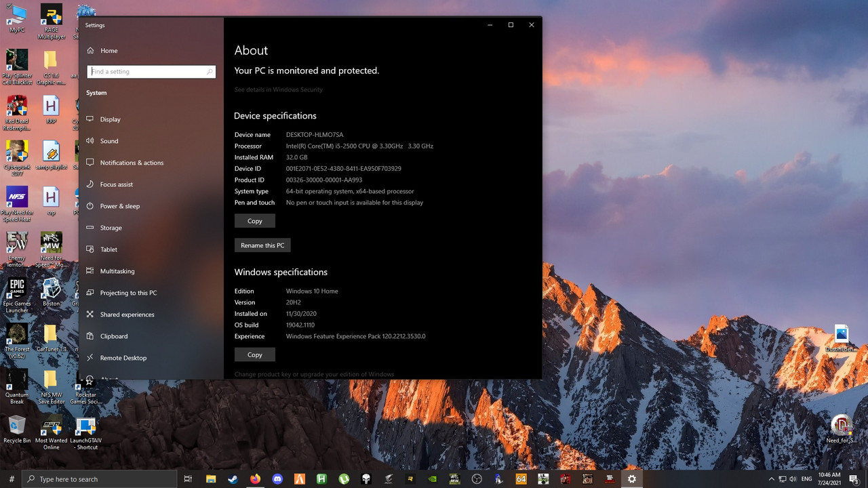Viewport: 868px width, 488px height.
Task: Click the Rename this PC button
Action: pyautogui.click(x=262, y=245)
